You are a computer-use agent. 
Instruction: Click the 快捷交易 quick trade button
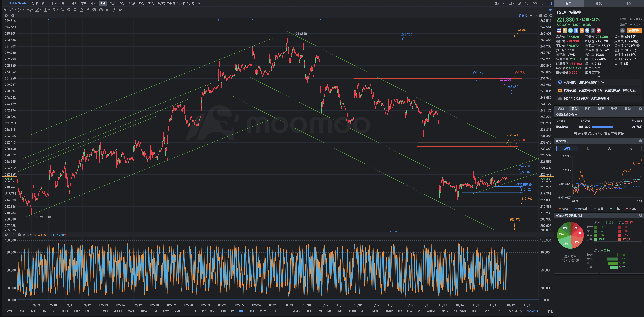coord(634,30)
